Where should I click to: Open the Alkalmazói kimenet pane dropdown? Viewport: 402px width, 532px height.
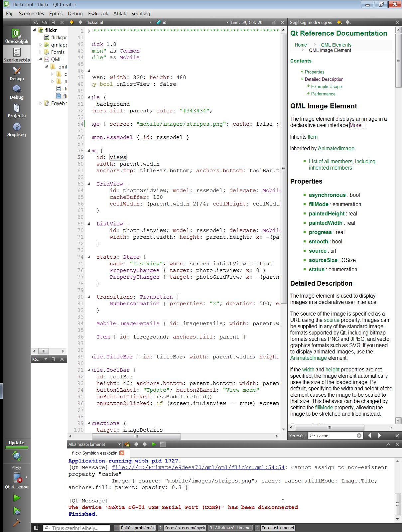(119, 444)
